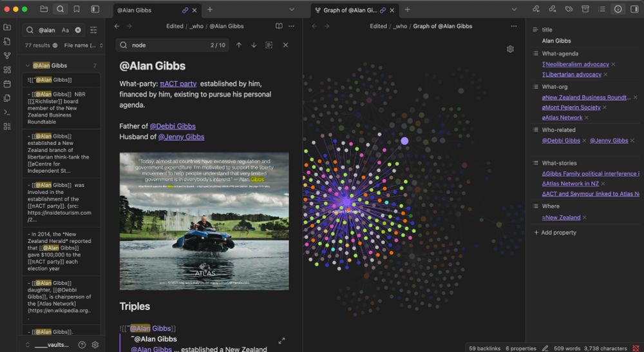The image size is (644, 352).
Task: Collapse the right sidebar with toggle icon
Action: [634, 9]
